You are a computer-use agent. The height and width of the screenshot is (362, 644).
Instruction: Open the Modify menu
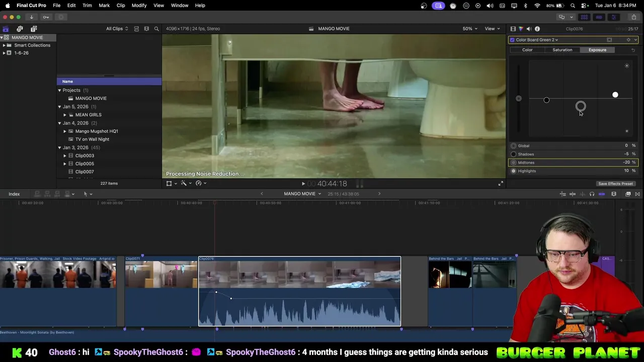(139, 6)
